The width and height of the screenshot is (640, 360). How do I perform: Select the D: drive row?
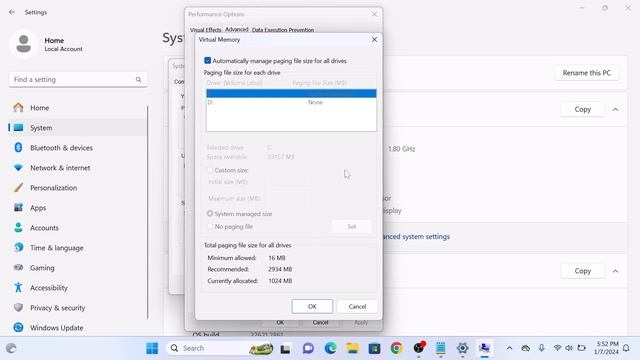[291, 102]
